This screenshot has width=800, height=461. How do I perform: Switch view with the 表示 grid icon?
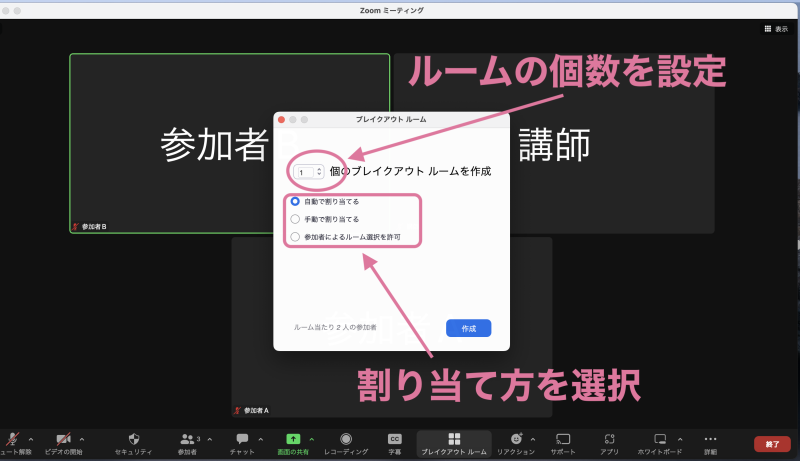tap(767, 29)
